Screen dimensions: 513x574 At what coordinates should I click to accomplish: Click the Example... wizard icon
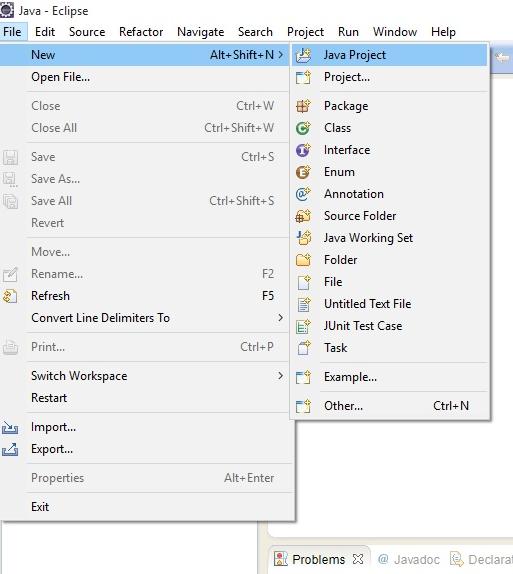303,377
